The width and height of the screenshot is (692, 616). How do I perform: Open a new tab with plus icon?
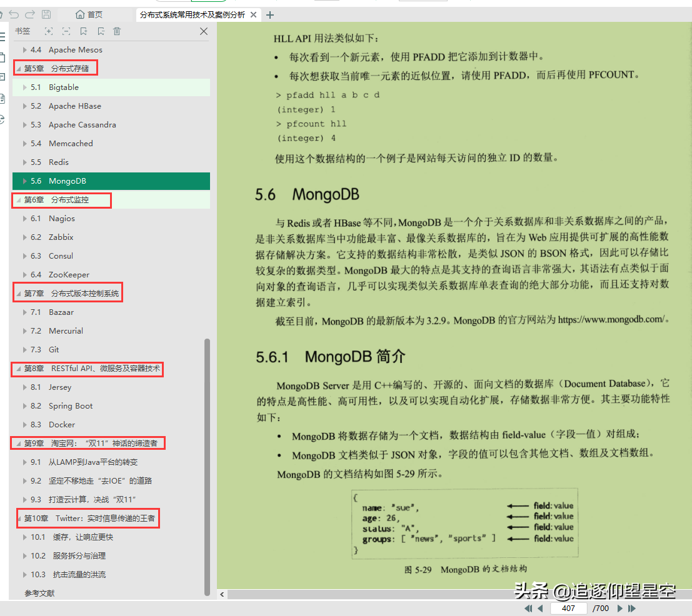[x=270, y=15]
